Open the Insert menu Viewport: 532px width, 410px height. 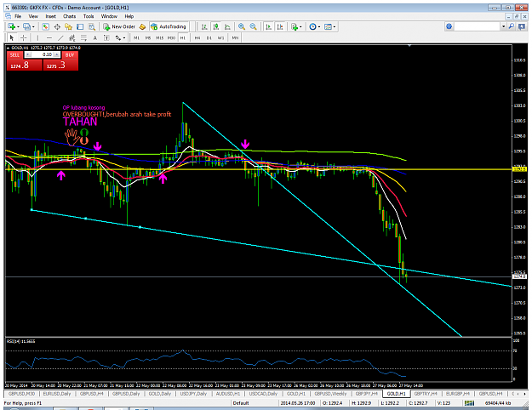(50, 16)
